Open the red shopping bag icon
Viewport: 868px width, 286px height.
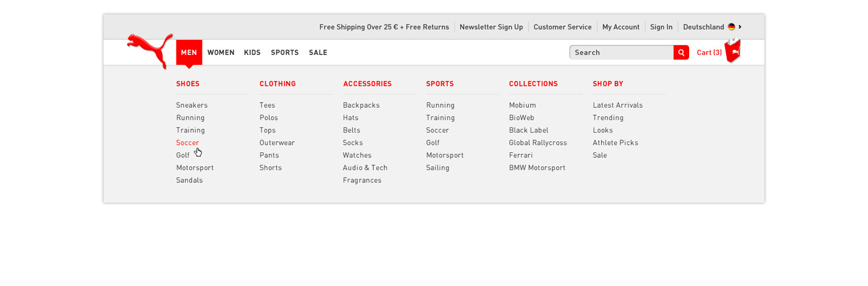point(733,50)
